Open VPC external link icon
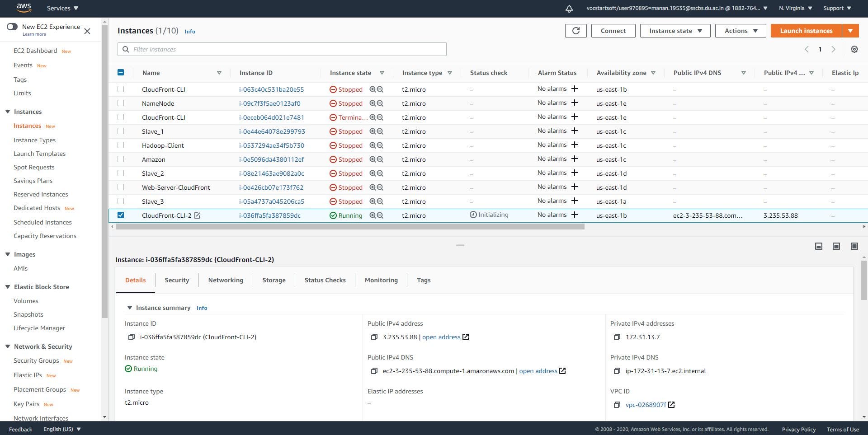The image size is (868, 435). click(x=671, y=405)
